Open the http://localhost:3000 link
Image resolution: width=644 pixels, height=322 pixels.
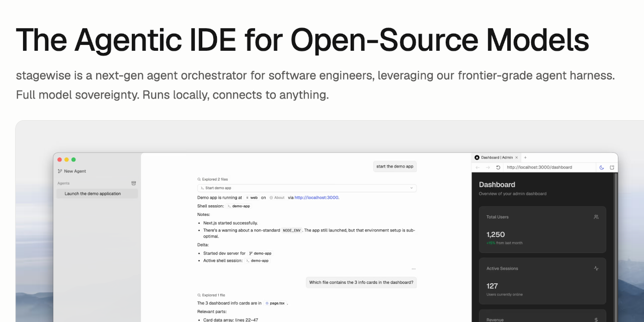(316, 198)
